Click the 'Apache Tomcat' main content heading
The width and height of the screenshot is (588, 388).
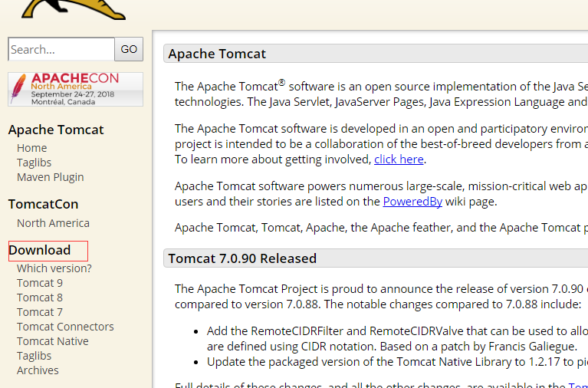click(217, 54)
